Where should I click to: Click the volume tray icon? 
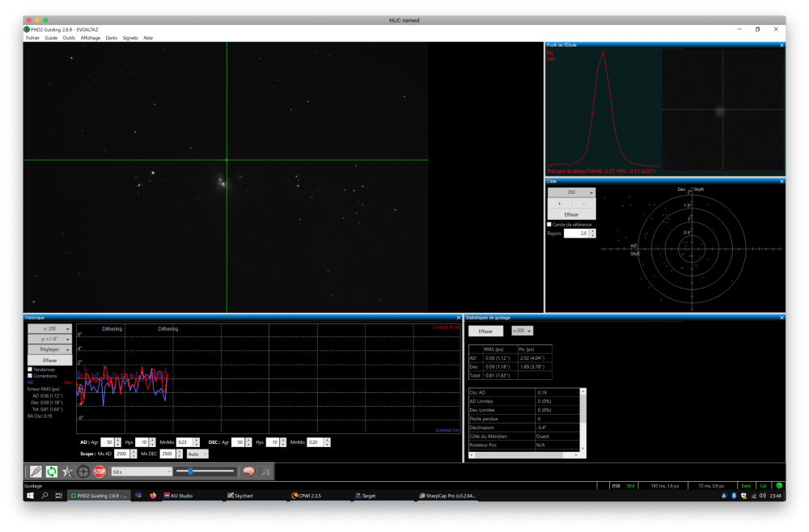(x=763, y=496)
